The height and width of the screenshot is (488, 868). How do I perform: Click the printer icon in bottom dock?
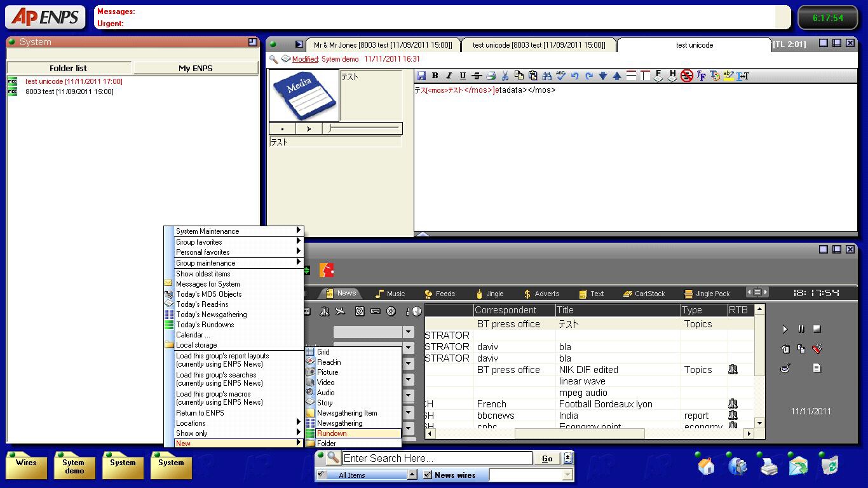(769, 467)
